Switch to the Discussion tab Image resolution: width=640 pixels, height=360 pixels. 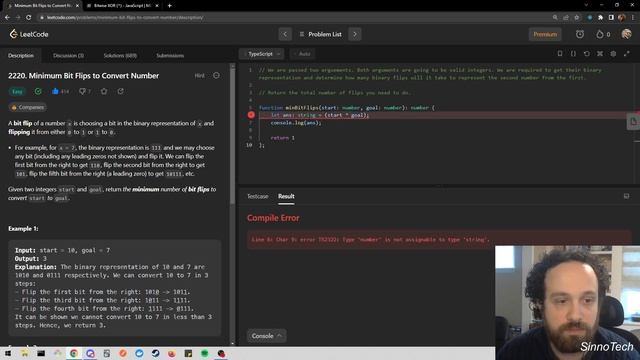68,56
